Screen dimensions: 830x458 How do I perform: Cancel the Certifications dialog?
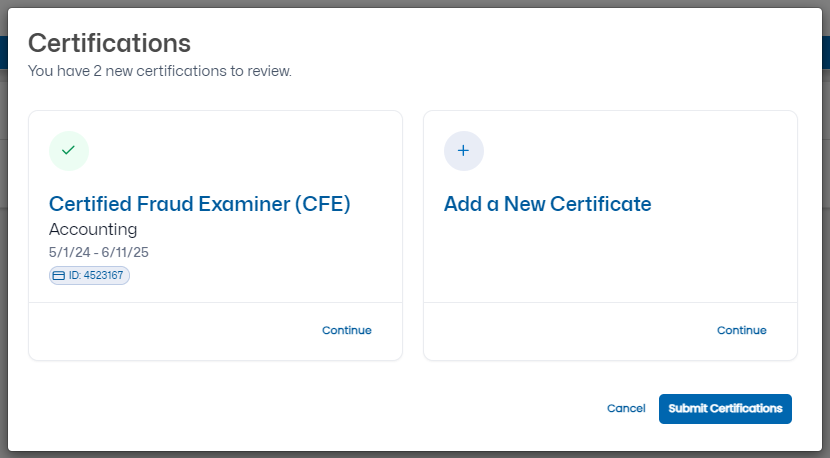(626, 408)
